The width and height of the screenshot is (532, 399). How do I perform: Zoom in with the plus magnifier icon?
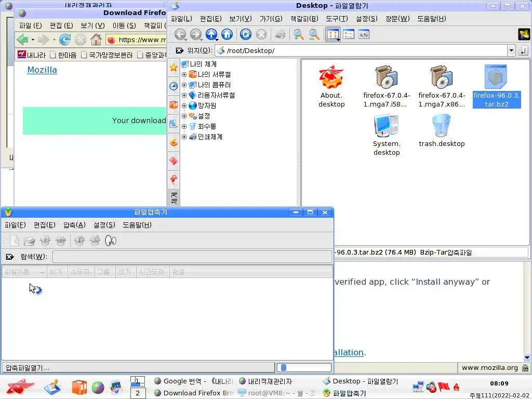pyautogui.click(x=299, y=34)
